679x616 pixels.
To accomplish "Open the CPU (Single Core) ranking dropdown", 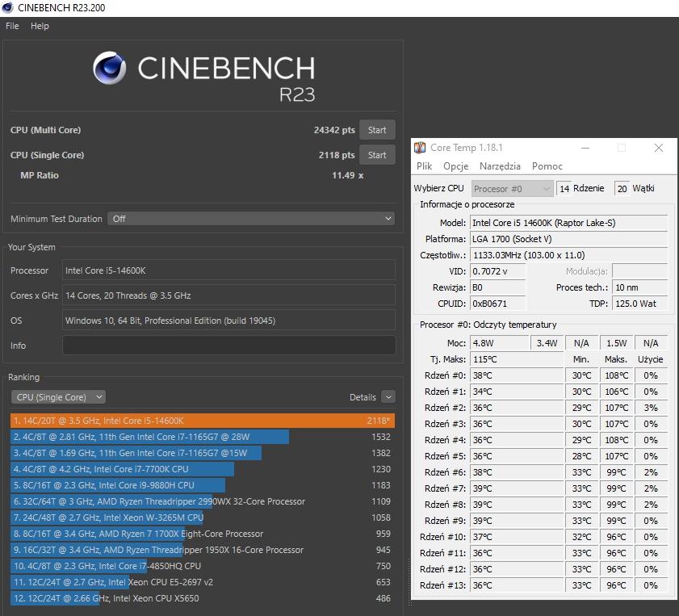I will [x=58, y=397].
